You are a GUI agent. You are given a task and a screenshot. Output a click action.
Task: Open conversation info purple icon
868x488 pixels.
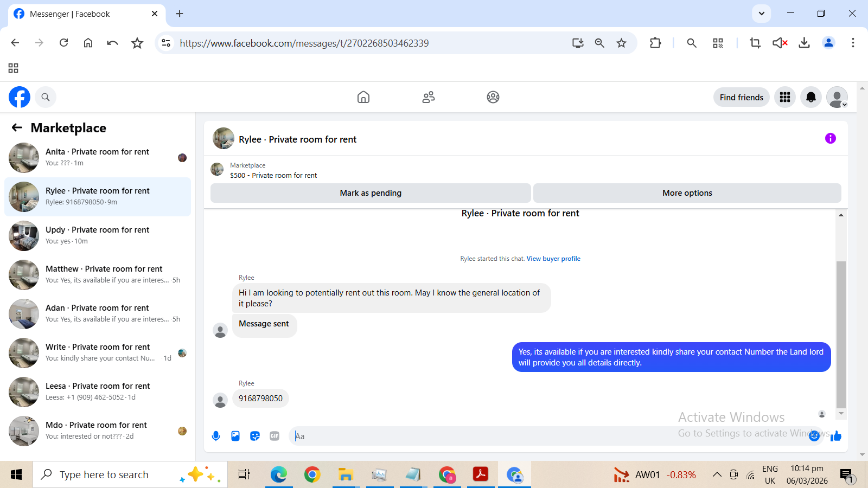[831, 138]
